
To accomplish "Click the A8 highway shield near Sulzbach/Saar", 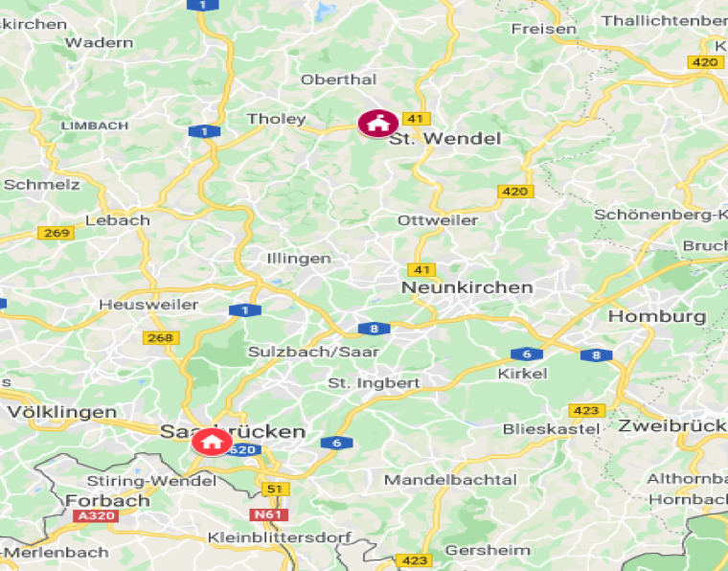I will tap(375, 329).
